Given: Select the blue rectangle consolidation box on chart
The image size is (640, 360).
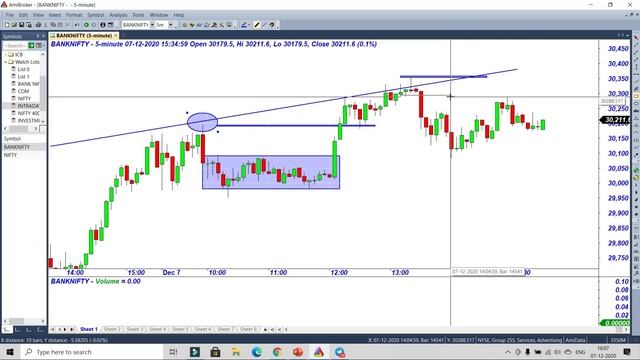Looking at the screenshot, I should (271, 172).
